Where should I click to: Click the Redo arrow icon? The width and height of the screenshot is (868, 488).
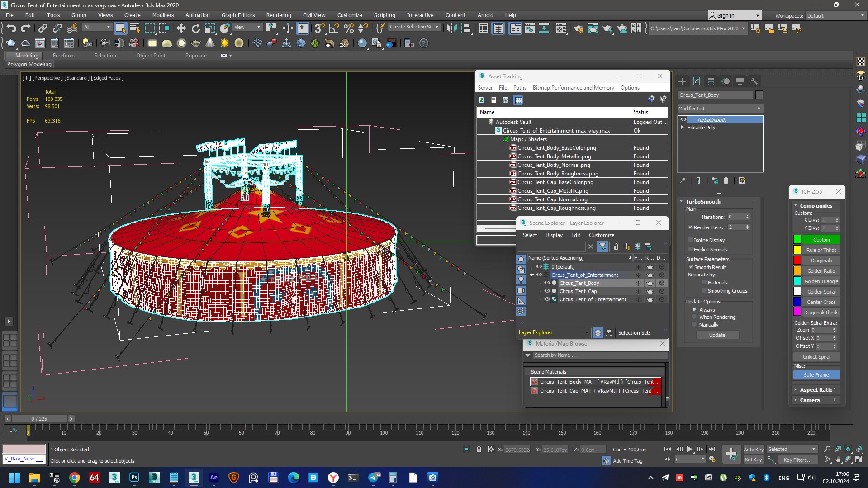(x=26, y=28)
